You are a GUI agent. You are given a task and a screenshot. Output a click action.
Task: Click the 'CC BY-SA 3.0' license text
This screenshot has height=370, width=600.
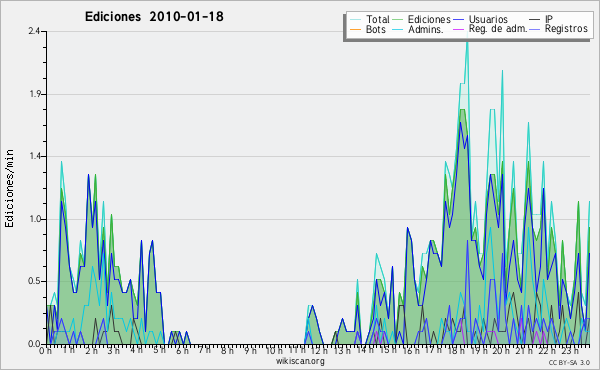click(569, 362)
